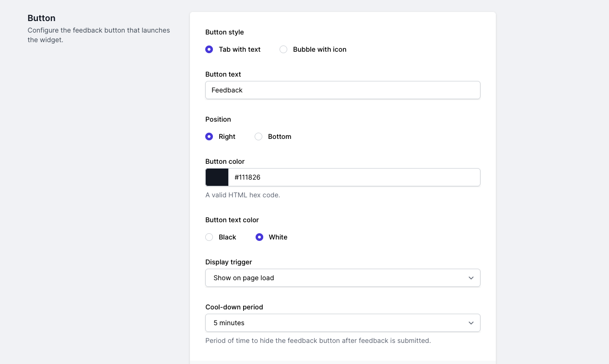Click inside the Button text field
The image size is (609, 364).
[x=342, y=90]
